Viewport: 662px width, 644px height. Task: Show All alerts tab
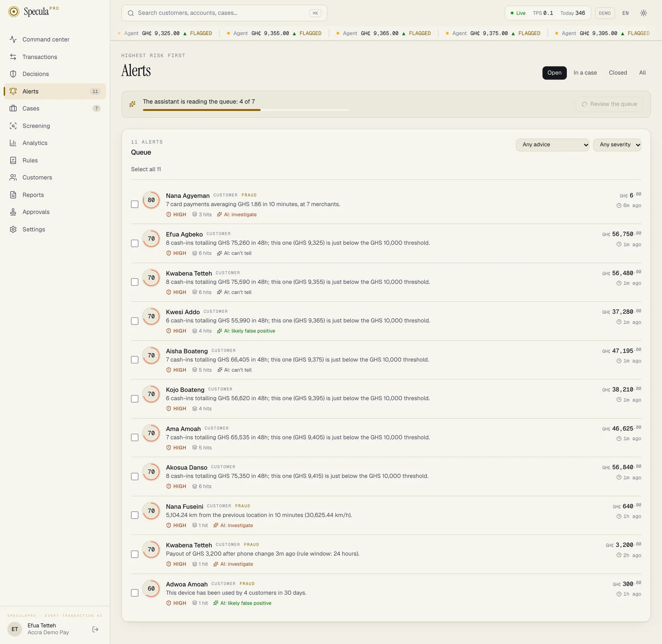(642, 73)
